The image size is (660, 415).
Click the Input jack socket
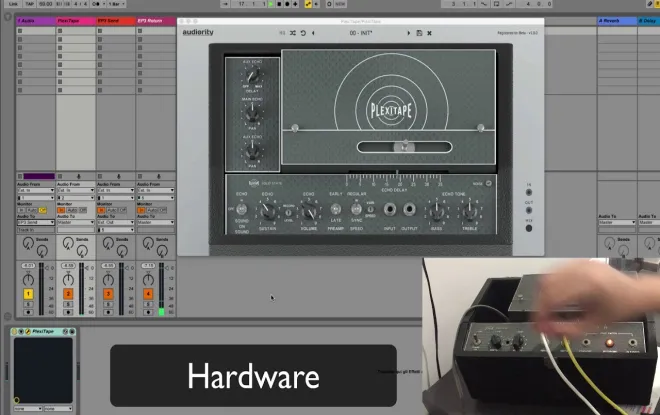(x=390, y=209)
